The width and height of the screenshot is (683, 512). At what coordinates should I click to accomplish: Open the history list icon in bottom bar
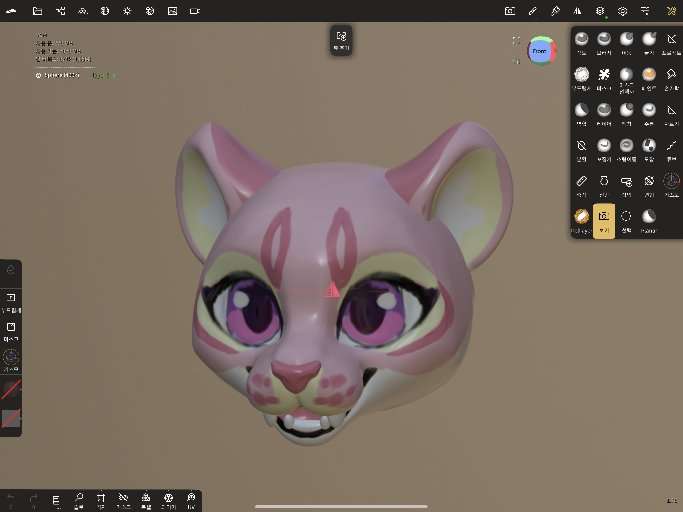[56, 500]
